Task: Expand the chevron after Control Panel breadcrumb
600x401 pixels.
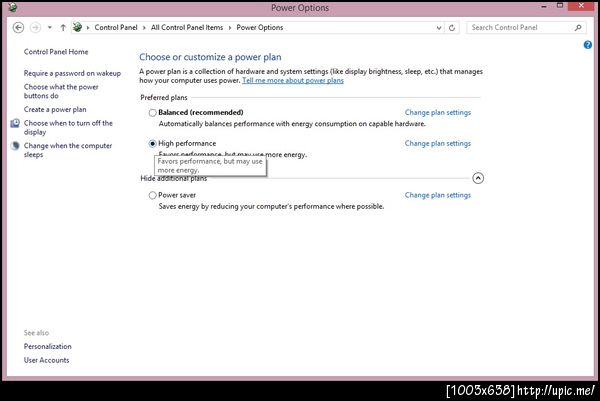Action: click(144, 28)
